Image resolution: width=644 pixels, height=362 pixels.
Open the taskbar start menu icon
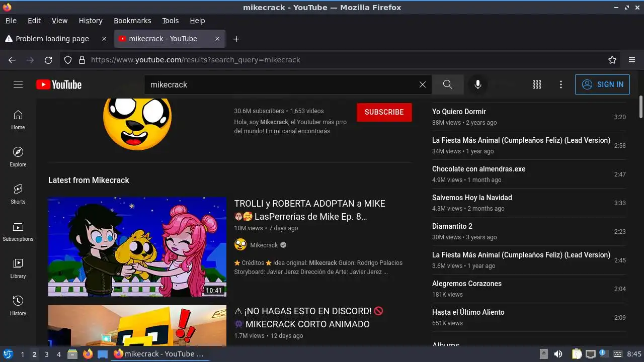[8, 354]
